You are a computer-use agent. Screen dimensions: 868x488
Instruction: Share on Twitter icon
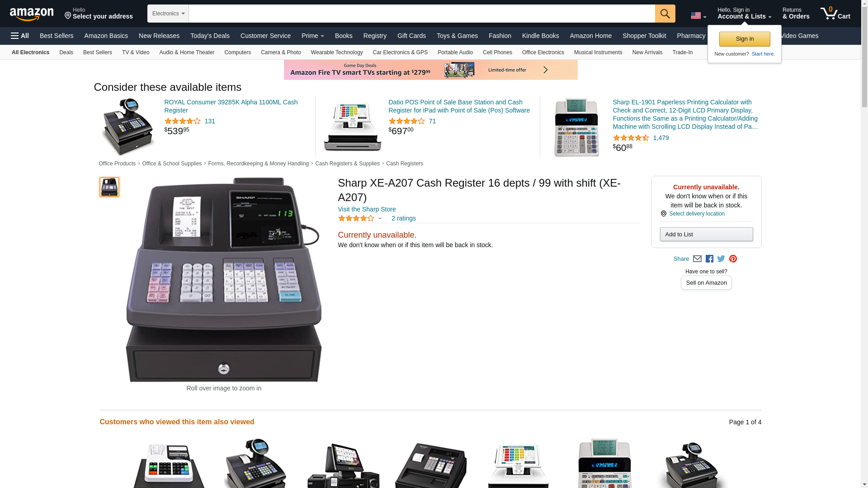[x=721, y=259]
